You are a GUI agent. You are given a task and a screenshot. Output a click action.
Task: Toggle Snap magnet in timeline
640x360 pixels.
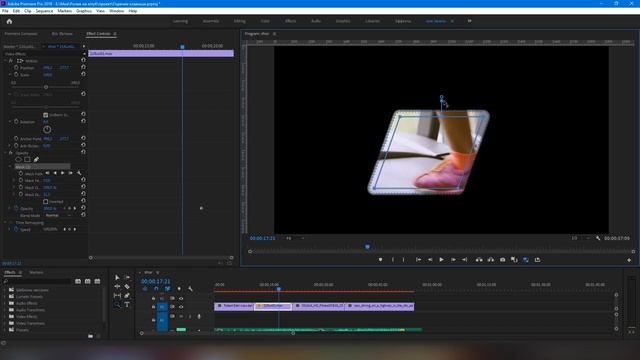156,289
